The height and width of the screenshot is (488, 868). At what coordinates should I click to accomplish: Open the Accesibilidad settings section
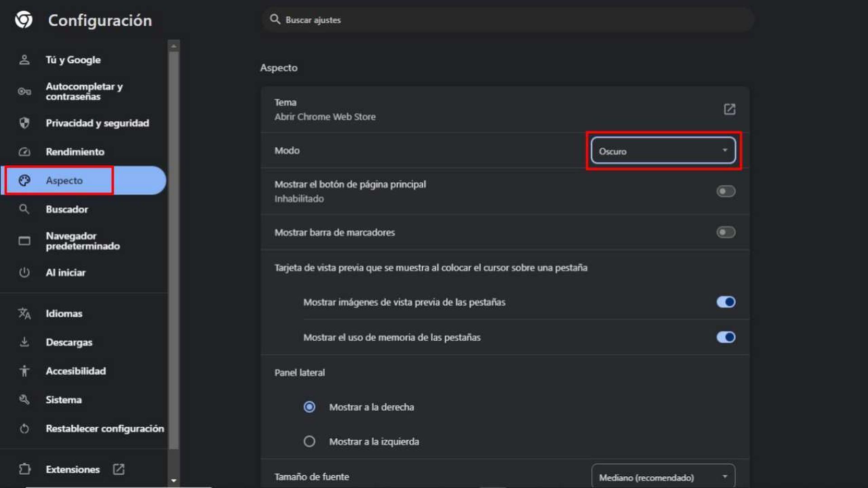point(75,371)
